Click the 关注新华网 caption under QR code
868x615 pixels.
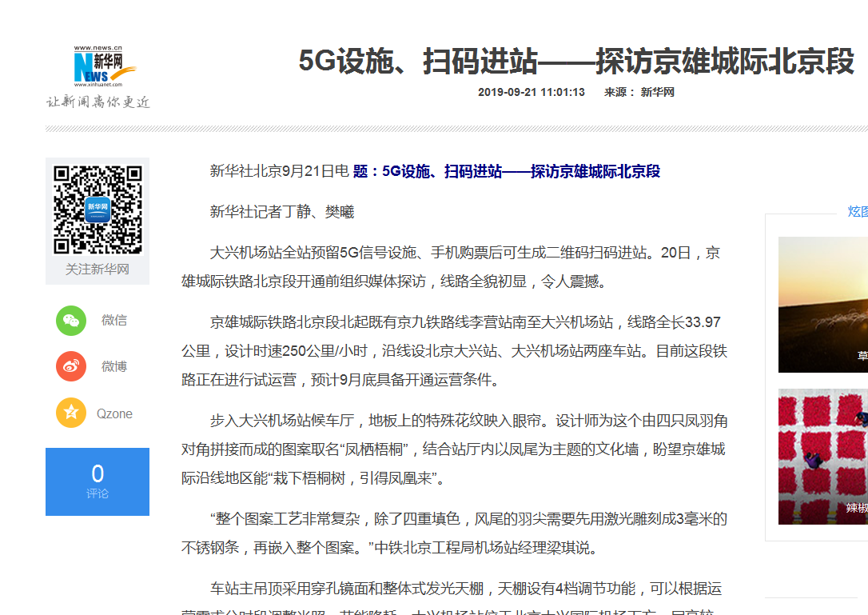[x=98, y=270]
